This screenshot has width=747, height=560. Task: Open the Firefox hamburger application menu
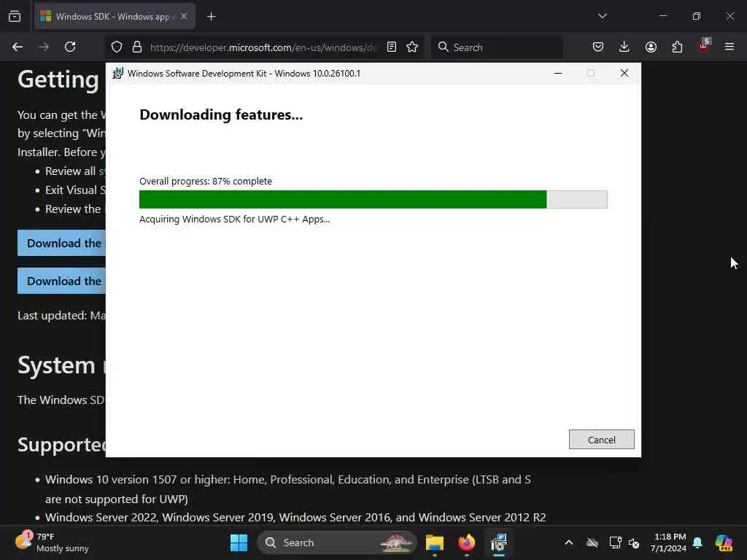pos(729,47)
